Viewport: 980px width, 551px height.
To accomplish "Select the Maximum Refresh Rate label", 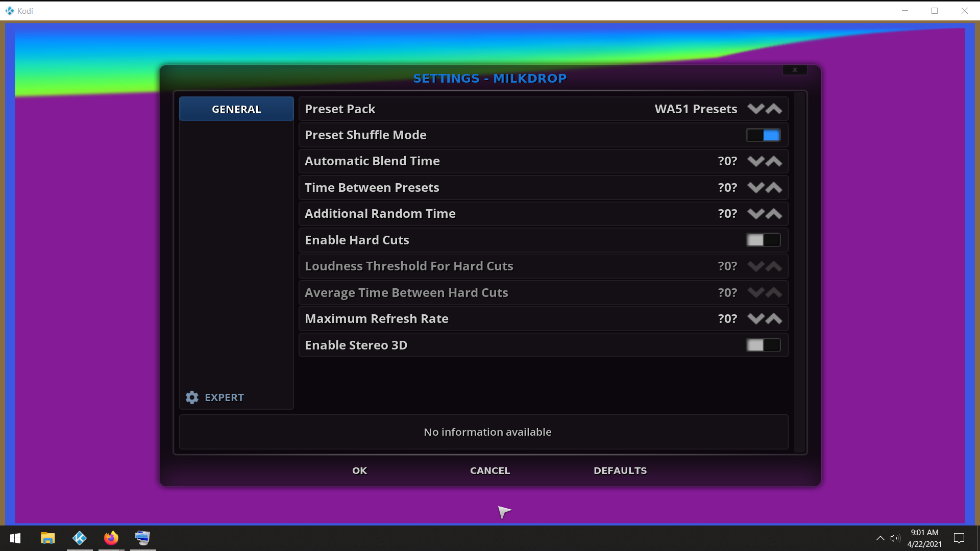I will (377, 318).
